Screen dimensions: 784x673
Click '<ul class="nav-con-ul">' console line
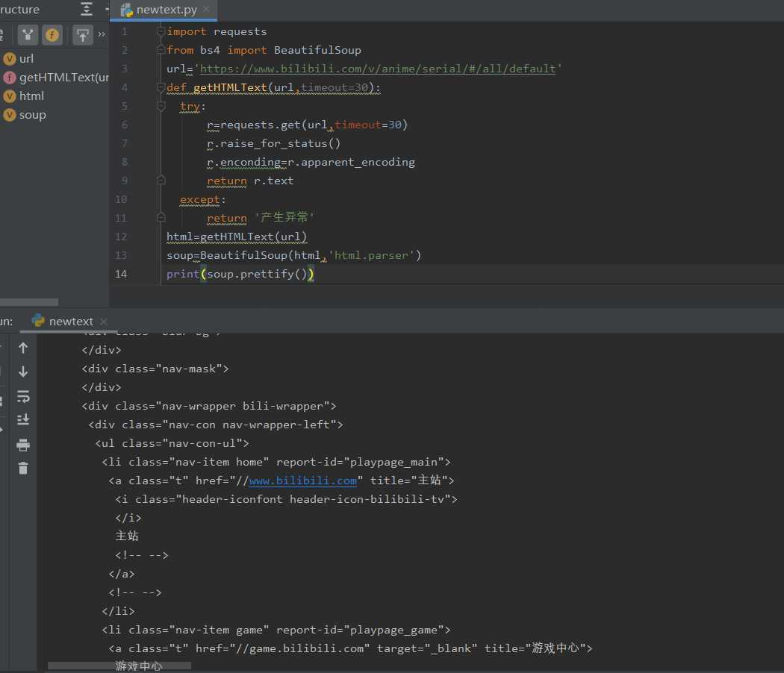tap(172, 443)
